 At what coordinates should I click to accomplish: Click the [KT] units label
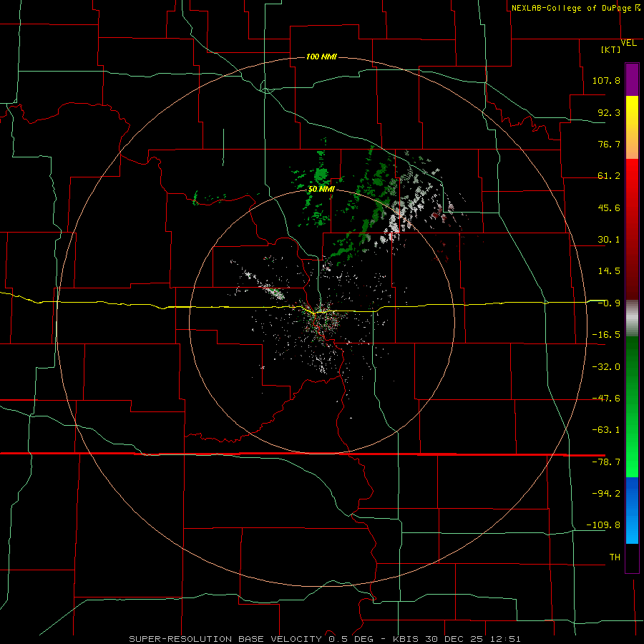tap(611, 49)
